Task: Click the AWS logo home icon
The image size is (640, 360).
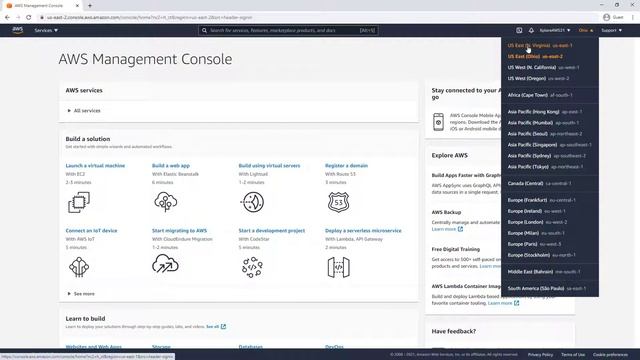Action: pyautogui.click(x=18, y=30)
